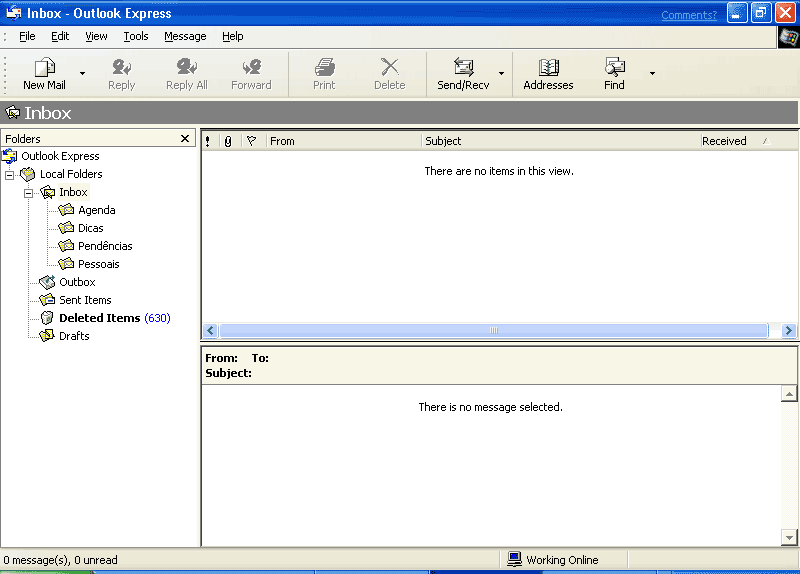Select the Sent Items folder
800x574 pixels.
pos(85,300)
